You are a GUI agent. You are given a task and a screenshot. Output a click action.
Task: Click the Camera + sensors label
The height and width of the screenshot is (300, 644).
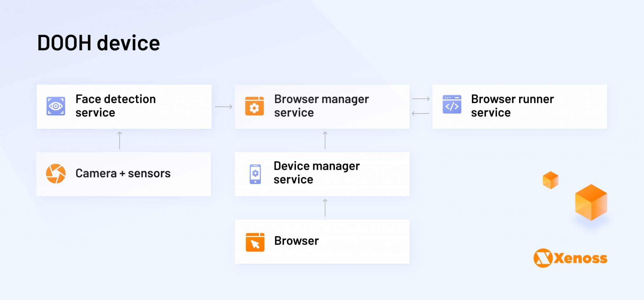pos(123,174)
